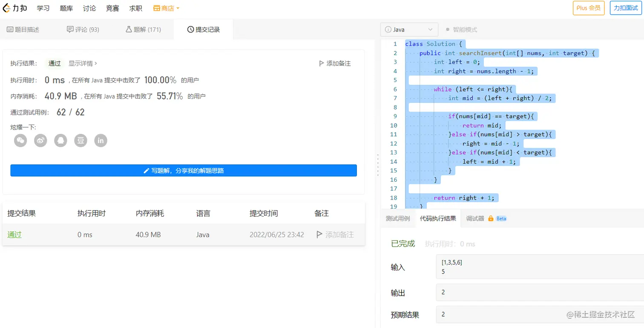Click the 语言 column header
This screenshot has width=644, height=328.
pyautogui.click(x=203, y=213)
